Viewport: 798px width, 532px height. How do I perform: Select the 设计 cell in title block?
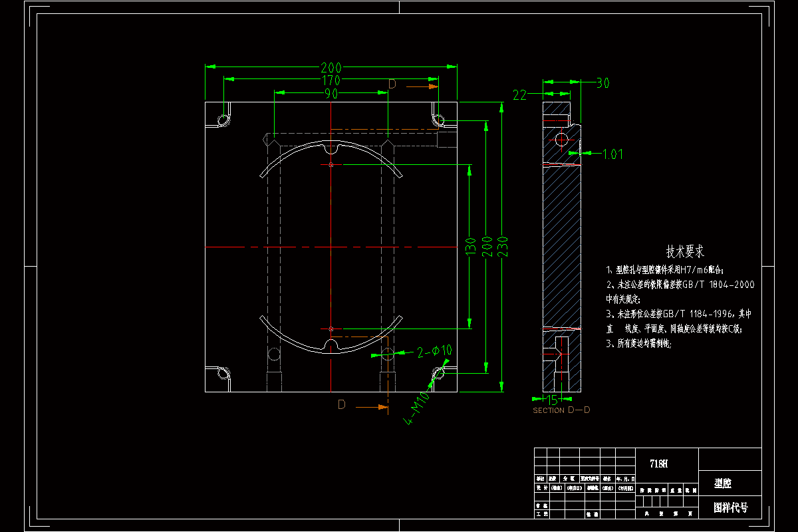click(542, 487)
